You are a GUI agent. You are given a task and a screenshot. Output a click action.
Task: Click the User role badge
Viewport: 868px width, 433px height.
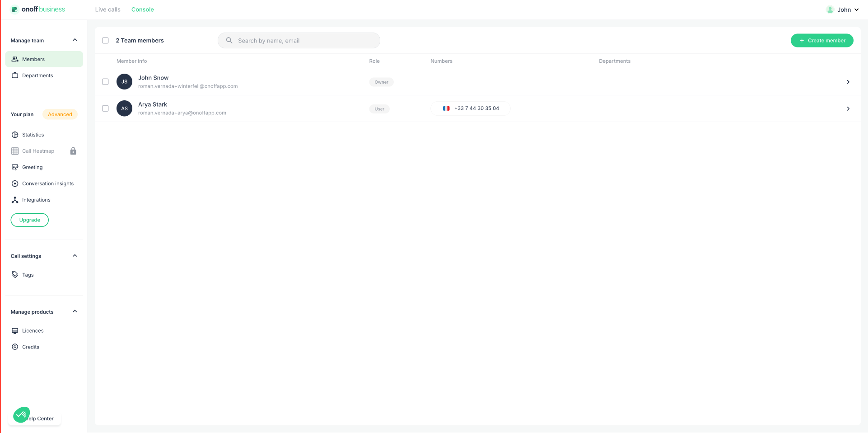pos(379,109)
